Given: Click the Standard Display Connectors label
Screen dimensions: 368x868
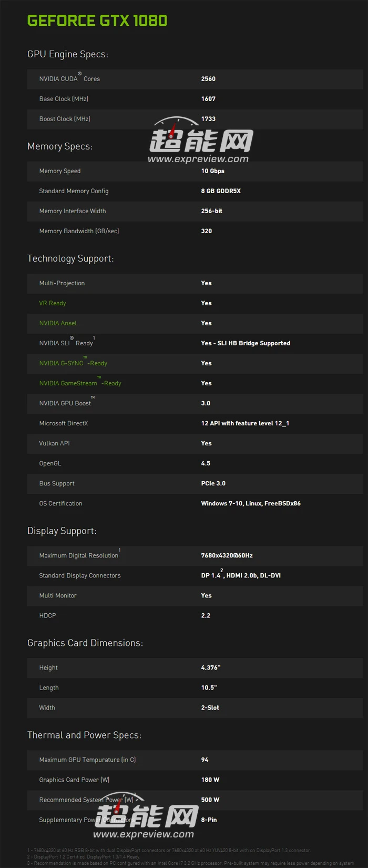Looking at the screenshot, I should coord(80,575).
